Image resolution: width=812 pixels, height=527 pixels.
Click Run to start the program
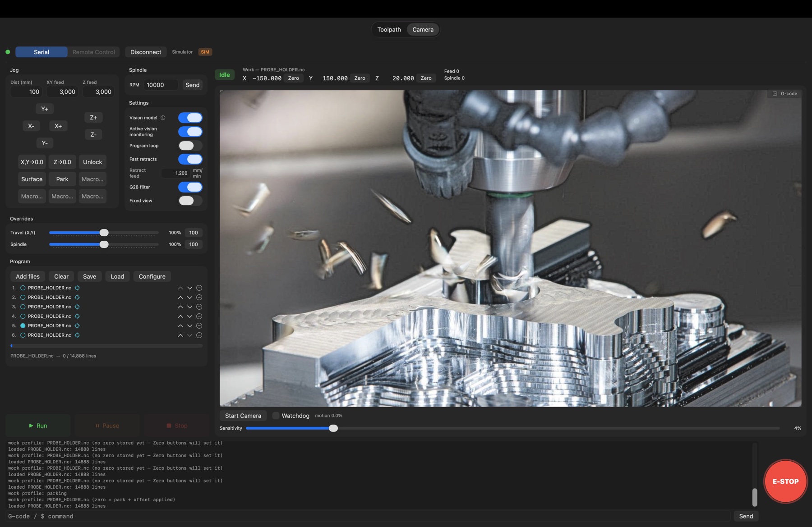tap(38, 426)
